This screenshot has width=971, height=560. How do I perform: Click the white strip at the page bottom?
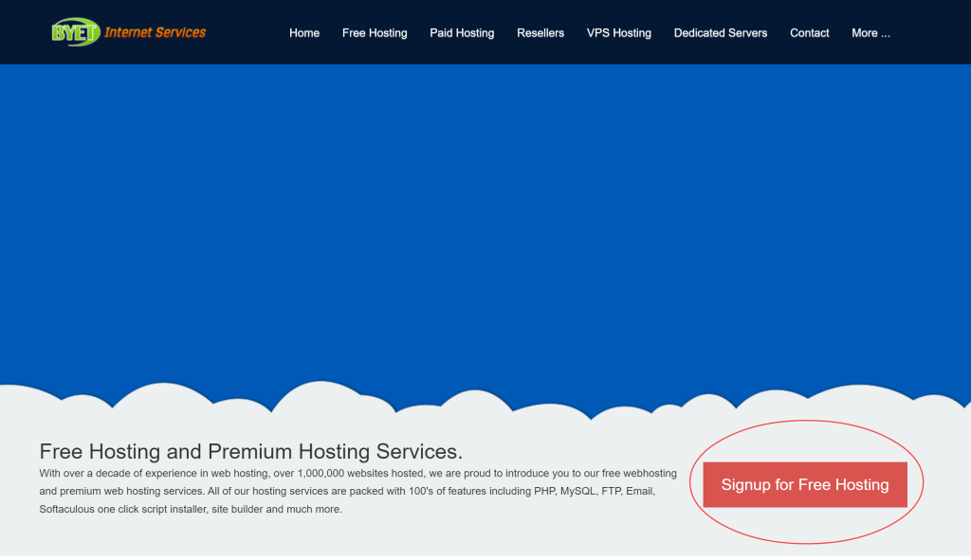485,557
